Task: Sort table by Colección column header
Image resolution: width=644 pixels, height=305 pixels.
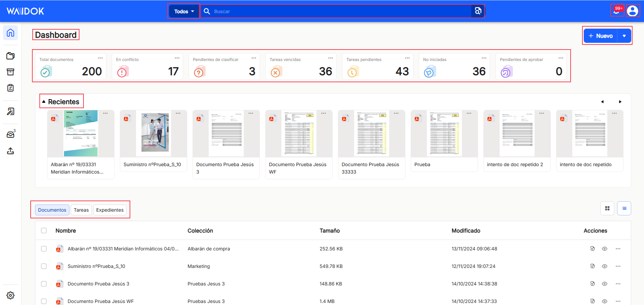Action: [200, 231]
